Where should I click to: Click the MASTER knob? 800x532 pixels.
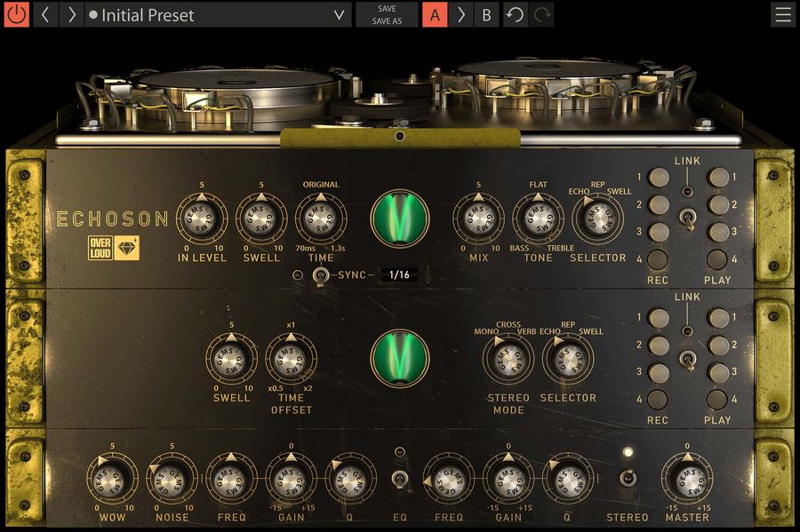[687, 480]
